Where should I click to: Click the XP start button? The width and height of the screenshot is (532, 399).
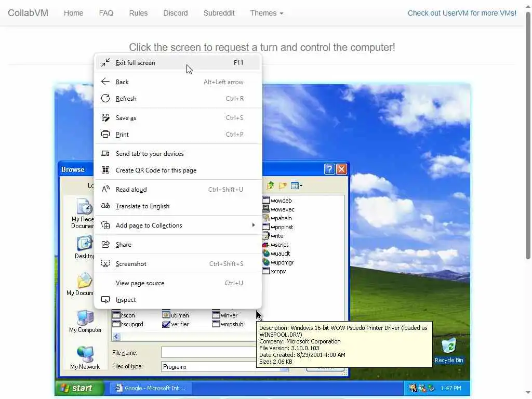coord(79,388)
